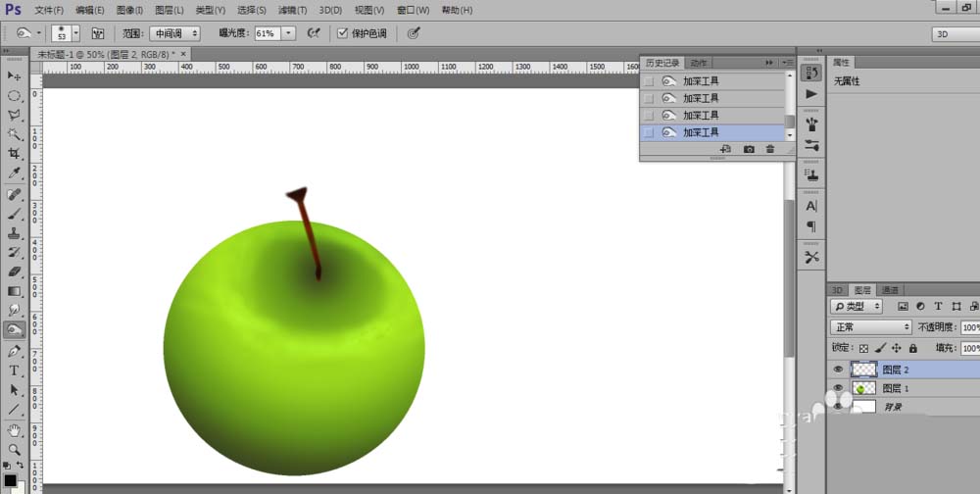The height and width of the screenshot is (494, 980).
Task: Choose the Hand tool
Action: 14,430
